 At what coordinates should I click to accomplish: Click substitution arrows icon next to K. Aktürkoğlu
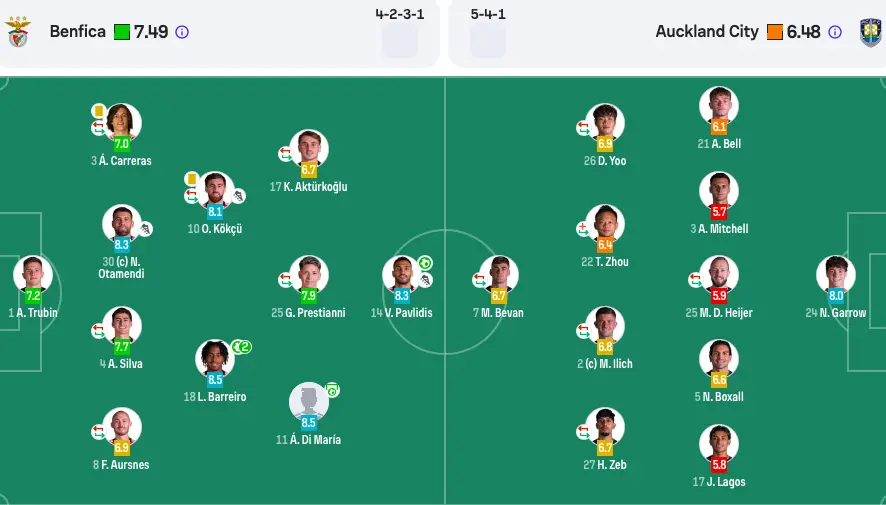point(285,154)
